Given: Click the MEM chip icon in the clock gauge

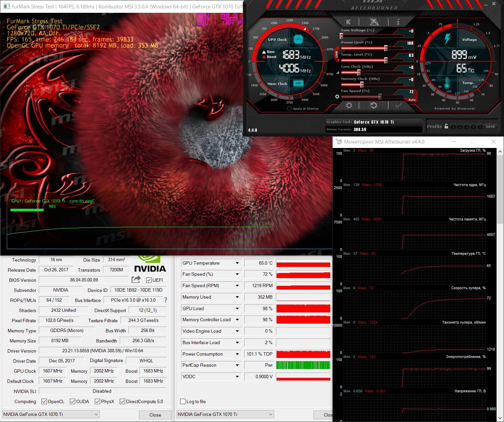Looking at the screenshot, I should coord(298,83).
